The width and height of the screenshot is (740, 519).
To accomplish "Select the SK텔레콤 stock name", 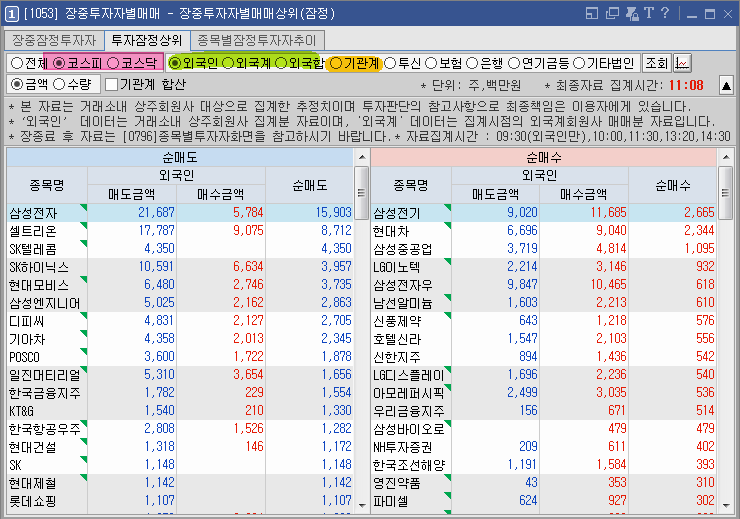I will pyautogui.click(x=33, y=249).
